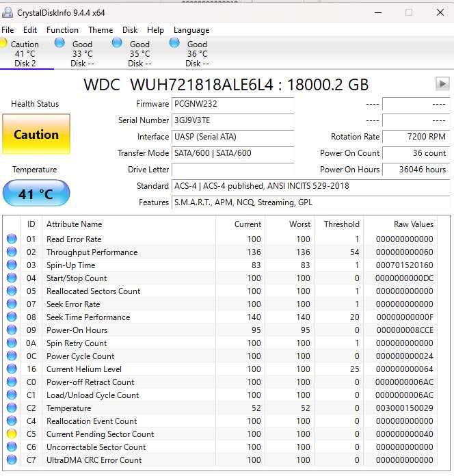Click the empty Drive Letter field
Viewport: 454px width, 476px height.
tap(232, 170)
